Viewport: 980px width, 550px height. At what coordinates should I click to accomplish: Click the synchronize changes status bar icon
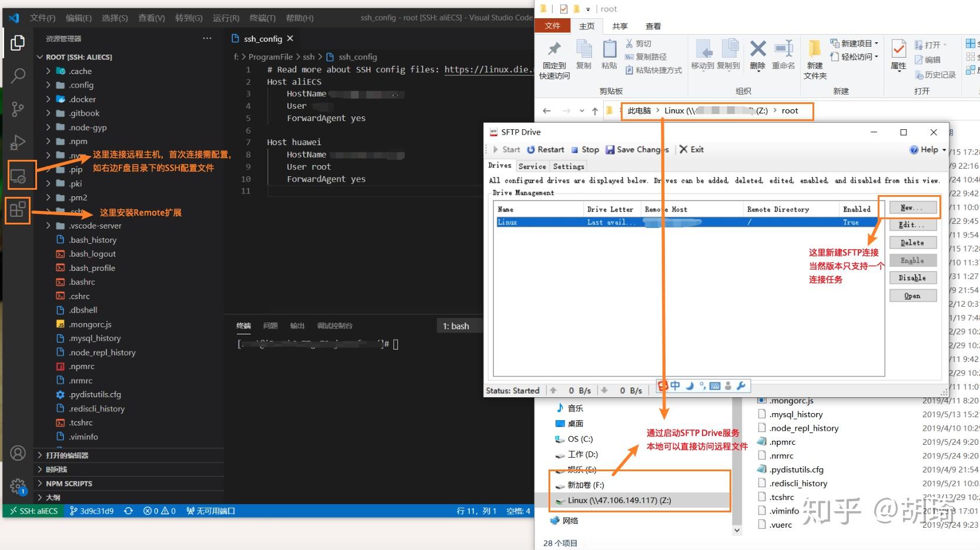point(128,511)
